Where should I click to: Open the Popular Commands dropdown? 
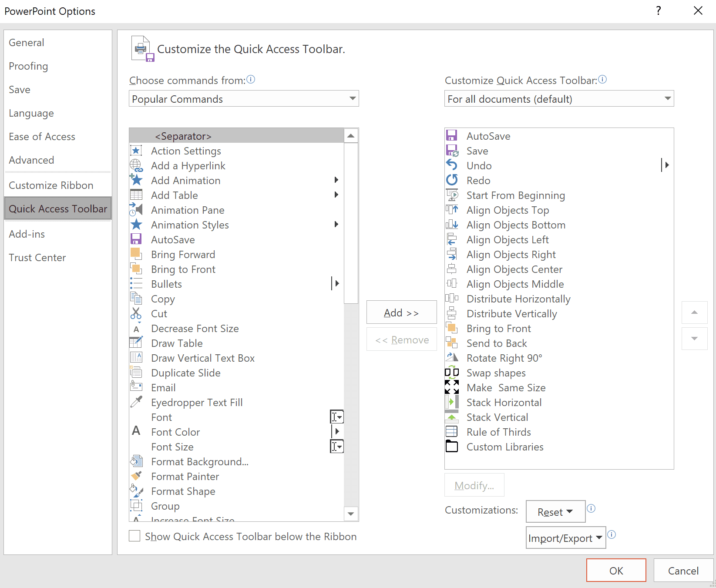pyautogui.click(x=244, y=99)
